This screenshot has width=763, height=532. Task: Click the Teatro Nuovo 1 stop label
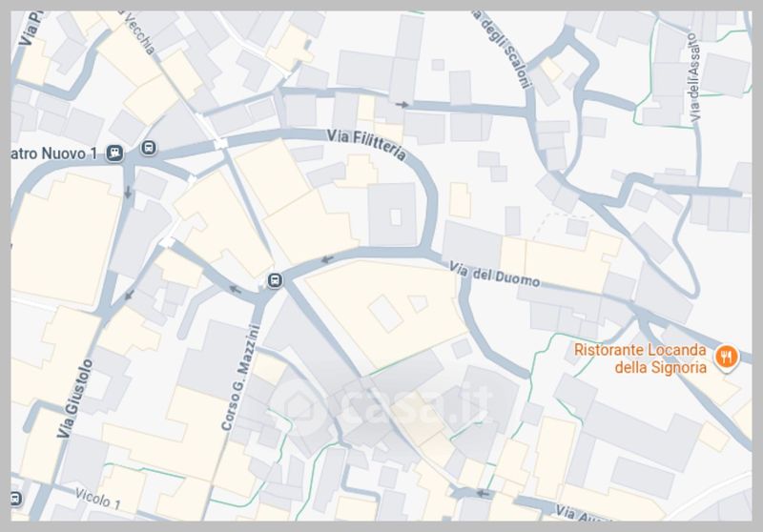(54, 153)
